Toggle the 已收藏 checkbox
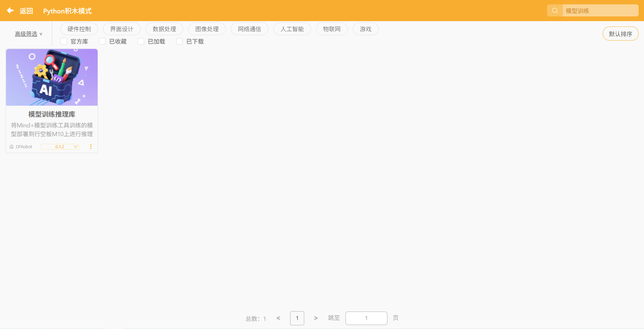This screenshot has height=329, width=644. (x=102, y=41)
